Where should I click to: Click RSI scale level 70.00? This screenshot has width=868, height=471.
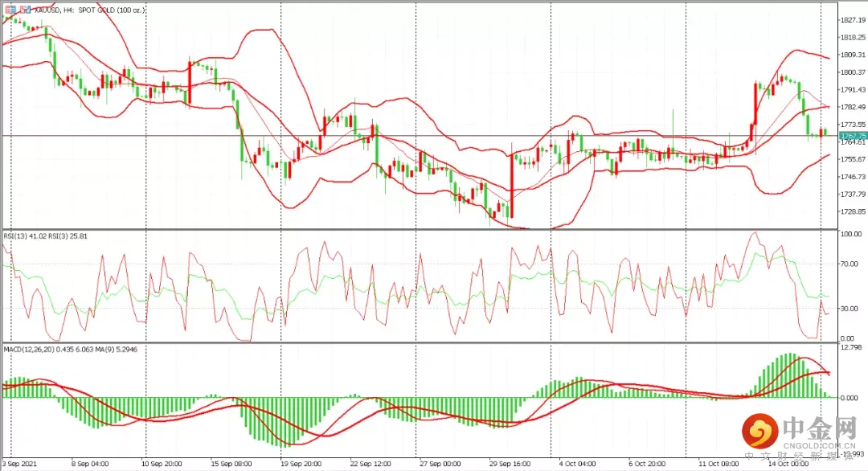850,264
